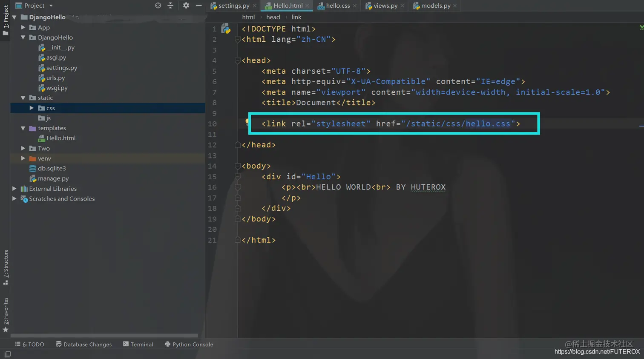The width and height of the screenshot is (644, 359).
Task: Click the Scratches and Consoles icon
Action: tap(24, 199)
